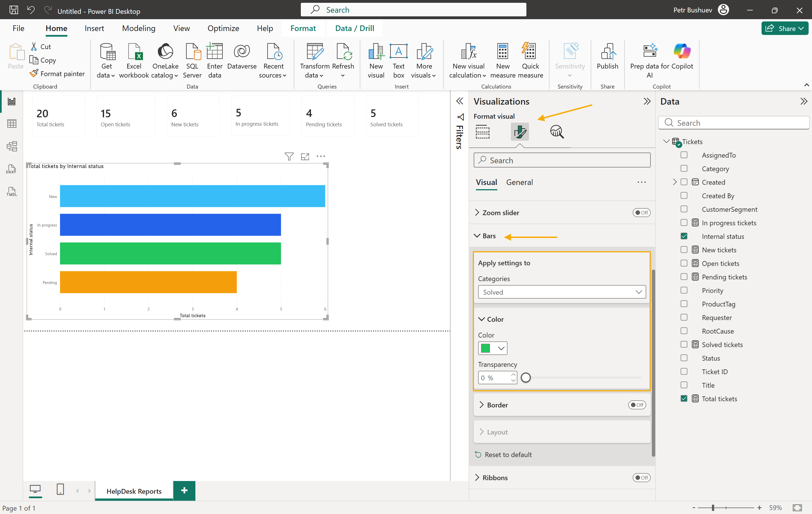812x514 pixels.
Task: Open the File menu
Action: (19, 28)
